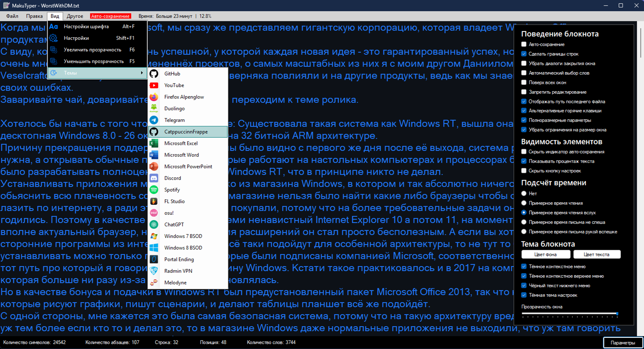This screenshot has width=644, height=349.
Task: Adjust the Прозрачность окна slider
Action: pyautogui.click(x=570, y=314)
